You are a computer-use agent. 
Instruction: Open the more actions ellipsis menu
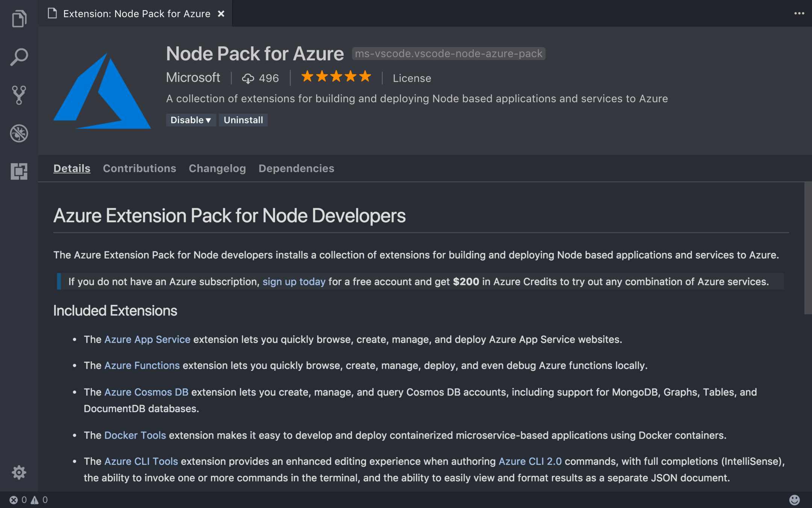(x=799, y=14)
